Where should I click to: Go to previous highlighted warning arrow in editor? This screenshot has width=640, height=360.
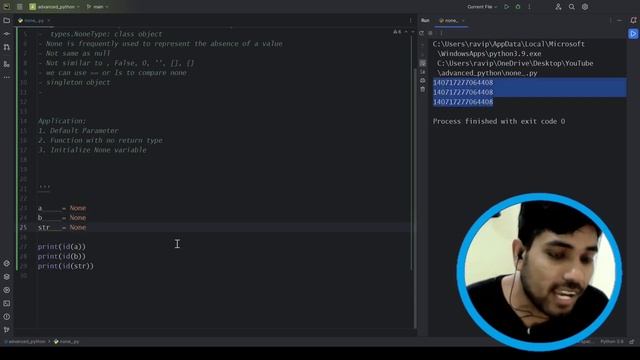(x=406, y=32)
